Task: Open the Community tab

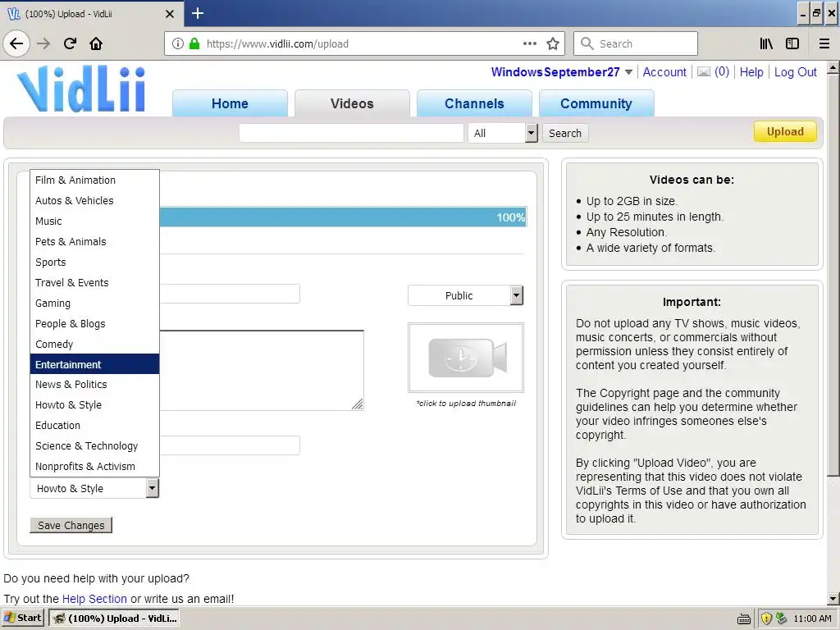Action: pos(596,103)
